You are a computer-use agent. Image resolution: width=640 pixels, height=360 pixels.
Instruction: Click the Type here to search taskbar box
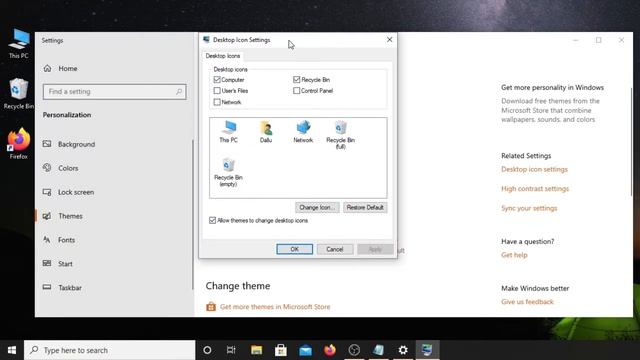click(x=109, y=350)
